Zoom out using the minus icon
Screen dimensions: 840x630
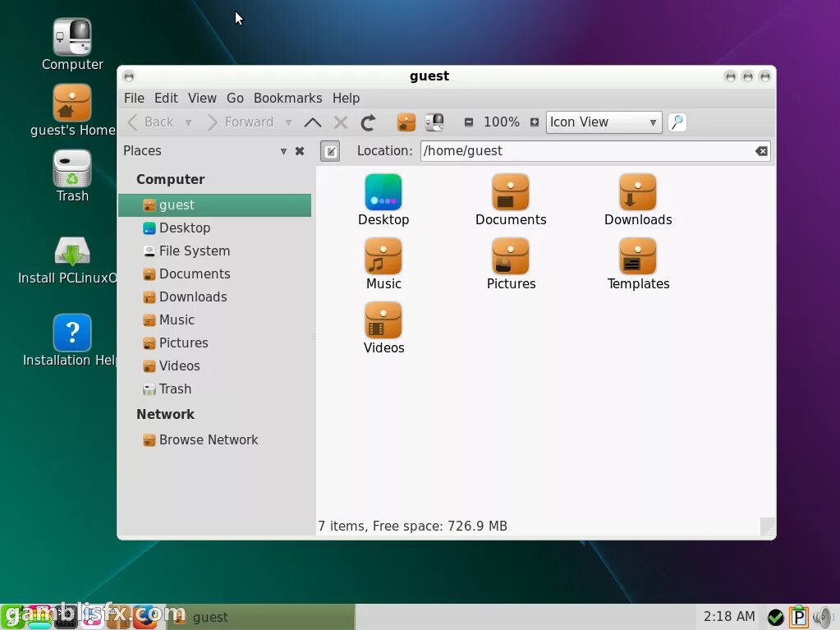pyautogui.click(x=470, y=122)
